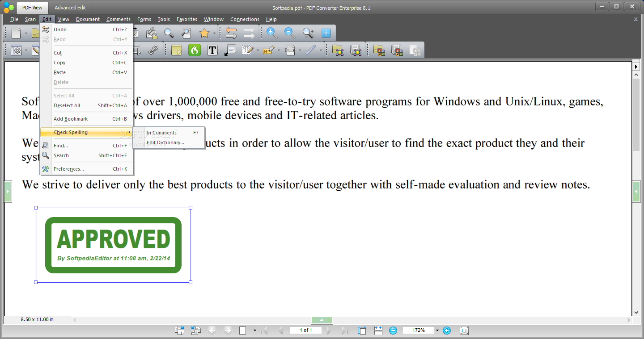Screen dimensions: 644x339
Task: Switch to the PDF View tab
Action: coord(32,8)
